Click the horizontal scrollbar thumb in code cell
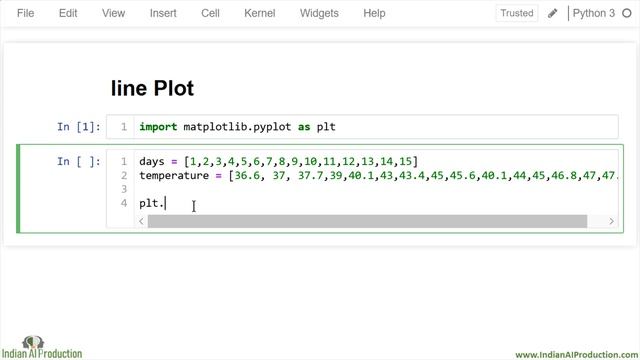 click(367, 221)
